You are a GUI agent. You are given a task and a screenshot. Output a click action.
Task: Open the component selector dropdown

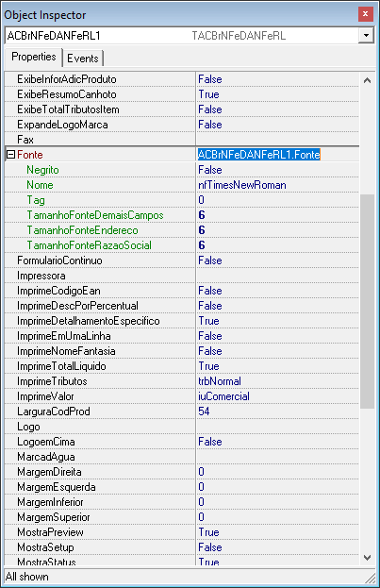[x=366, y=36]
